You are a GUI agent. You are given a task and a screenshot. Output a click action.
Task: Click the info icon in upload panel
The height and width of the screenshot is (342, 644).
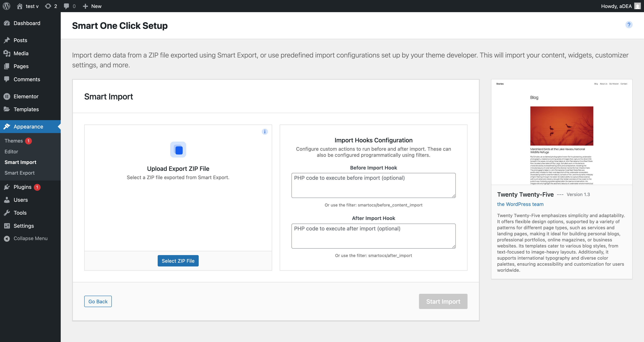point(265,132)
